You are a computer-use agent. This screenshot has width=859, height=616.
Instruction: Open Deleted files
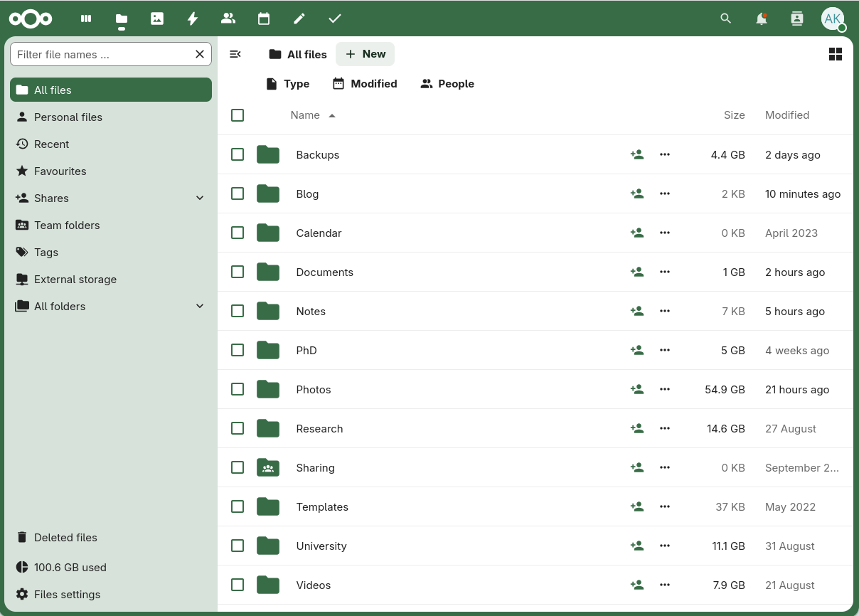click(64, 537)
